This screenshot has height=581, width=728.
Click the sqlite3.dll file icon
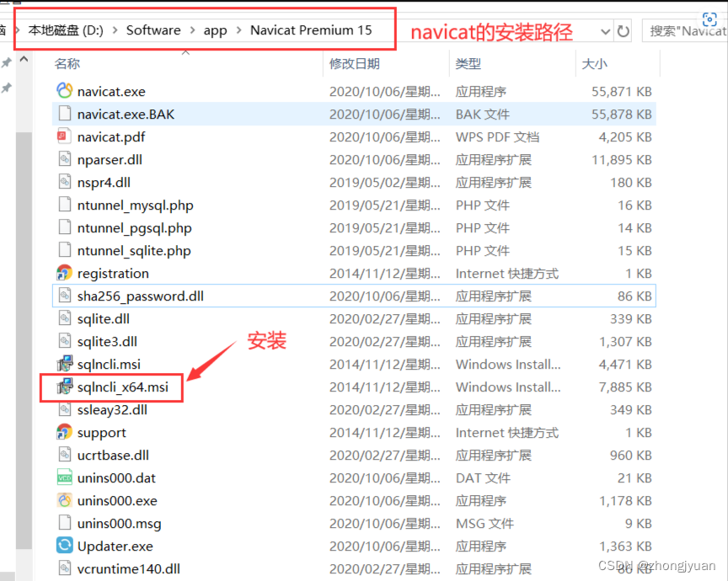65,341
